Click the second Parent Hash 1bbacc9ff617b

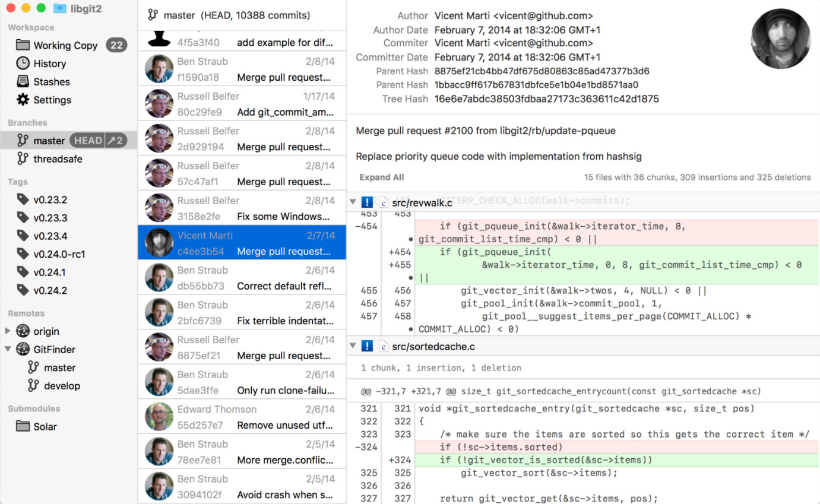[536, 85]
